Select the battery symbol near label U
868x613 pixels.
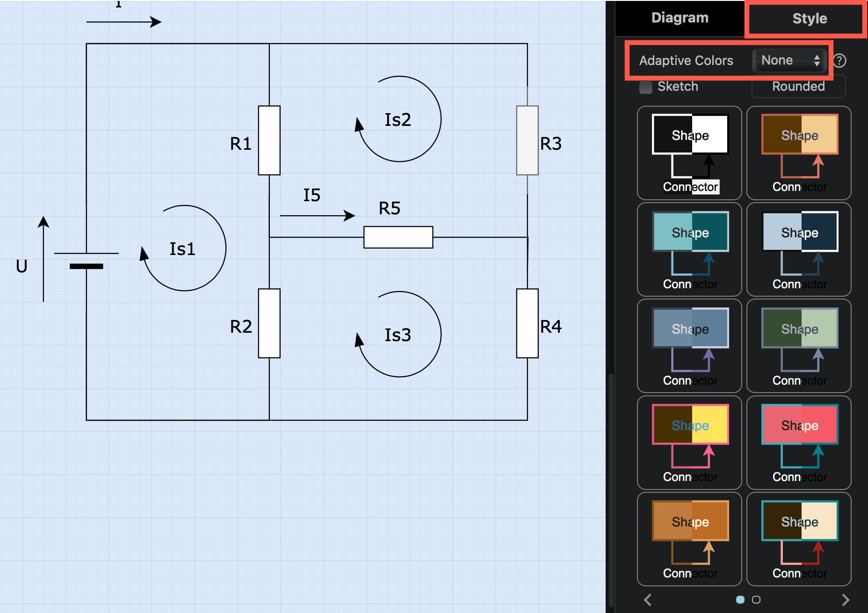click(x=87, y=260)
